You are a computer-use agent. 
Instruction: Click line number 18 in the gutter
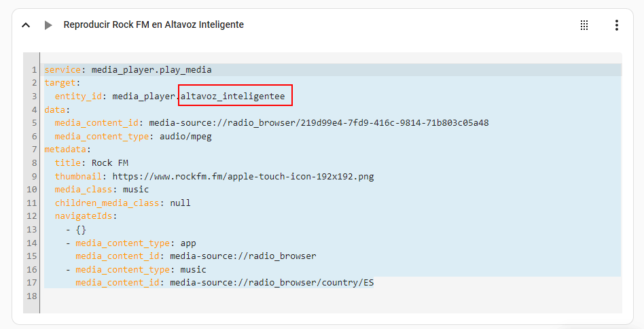click(33, 296)
